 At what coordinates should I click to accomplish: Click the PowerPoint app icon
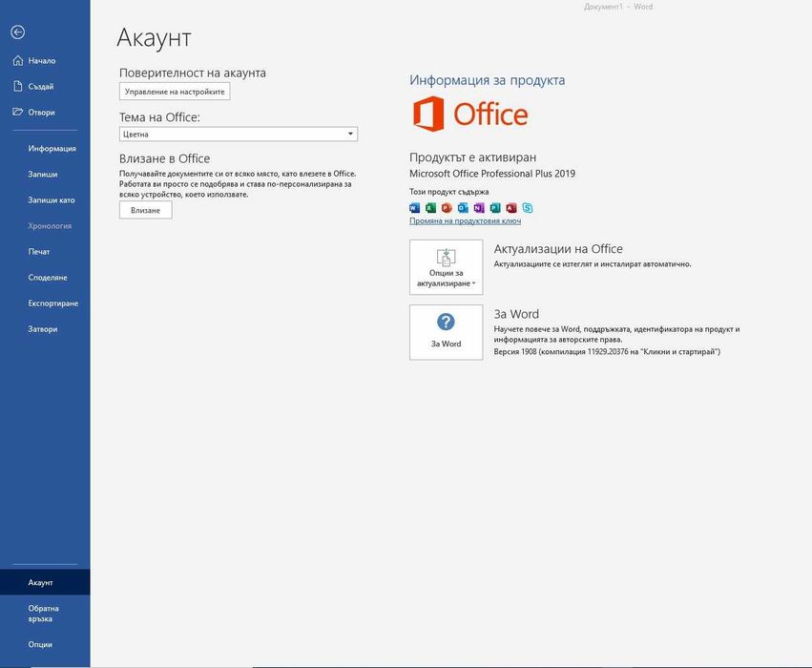tap(447, 208)
